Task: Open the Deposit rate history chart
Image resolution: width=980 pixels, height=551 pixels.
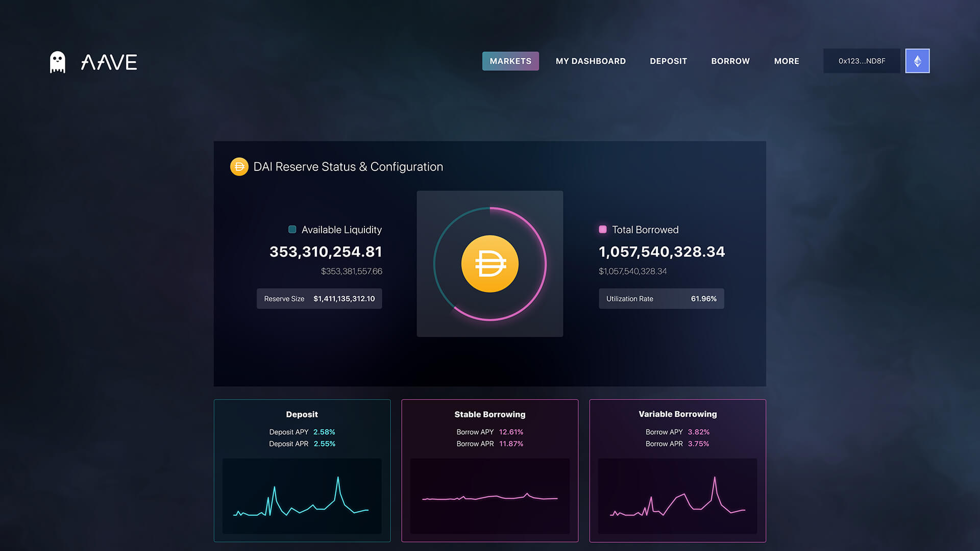Action: (x=302, y=496)
